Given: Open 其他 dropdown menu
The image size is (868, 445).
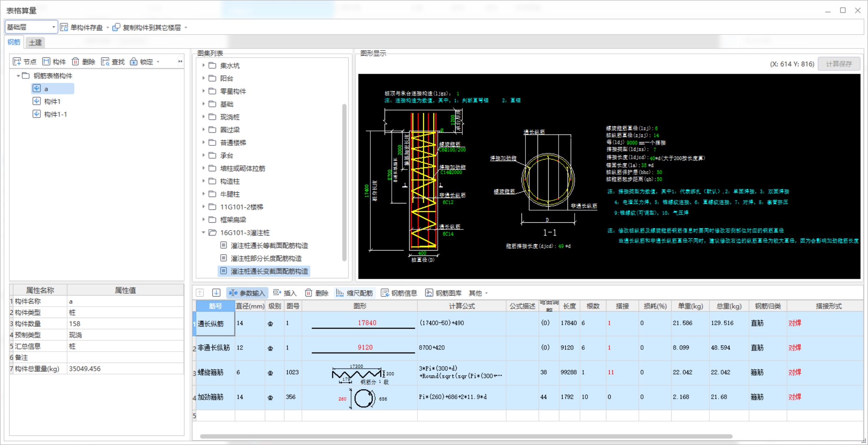Looking at the screenshot, I should (x=478, y=293).
